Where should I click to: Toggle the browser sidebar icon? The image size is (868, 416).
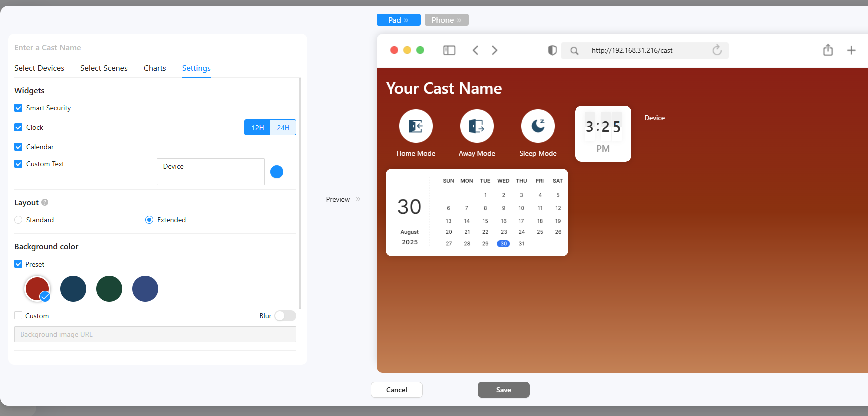[x=449, y=50]
